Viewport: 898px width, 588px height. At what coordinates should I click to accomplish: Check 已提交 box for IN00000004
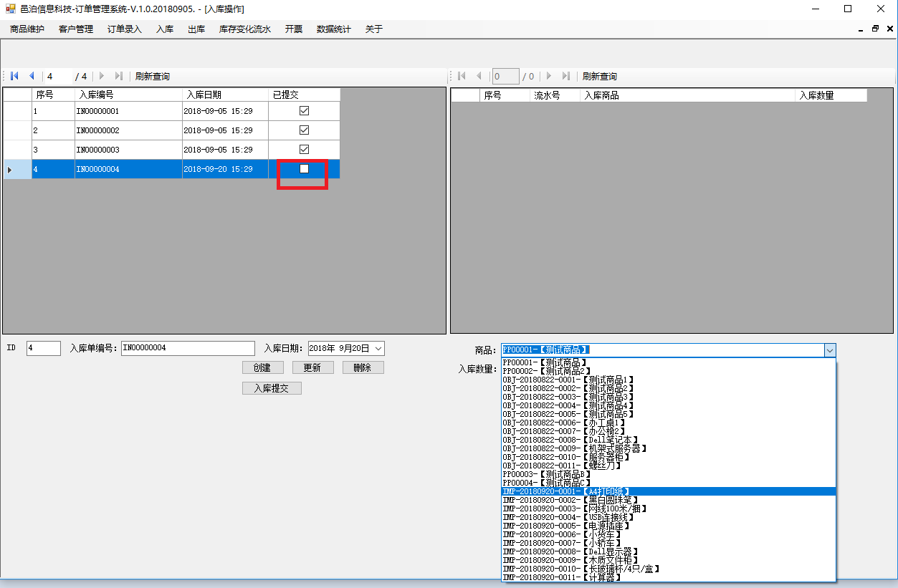point(304,169)
